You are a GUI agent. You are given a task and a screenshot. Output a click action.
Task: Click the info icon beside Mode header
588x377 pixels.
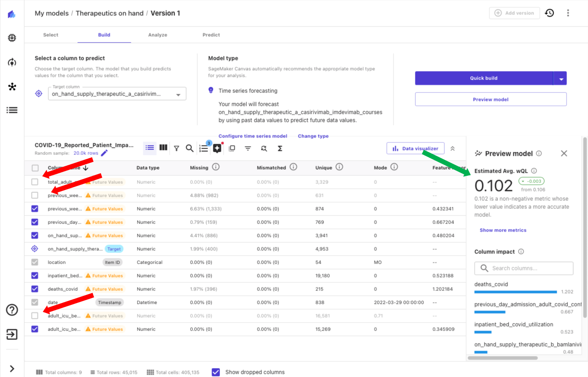pos(394,167)
